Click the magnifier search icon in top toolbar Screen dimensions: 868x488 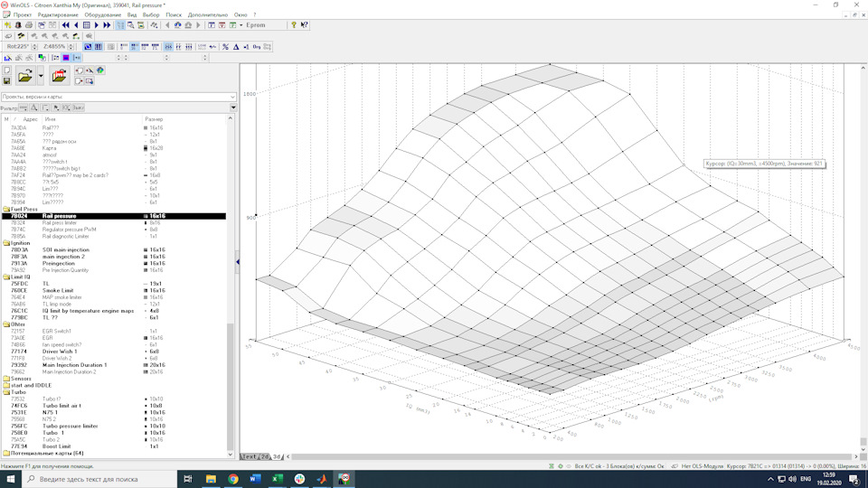(x=130, y=25)
